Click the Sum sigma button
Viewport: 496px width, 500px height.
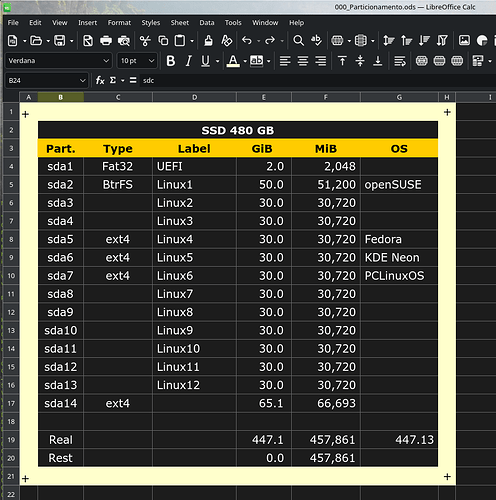tap(113, 80)
